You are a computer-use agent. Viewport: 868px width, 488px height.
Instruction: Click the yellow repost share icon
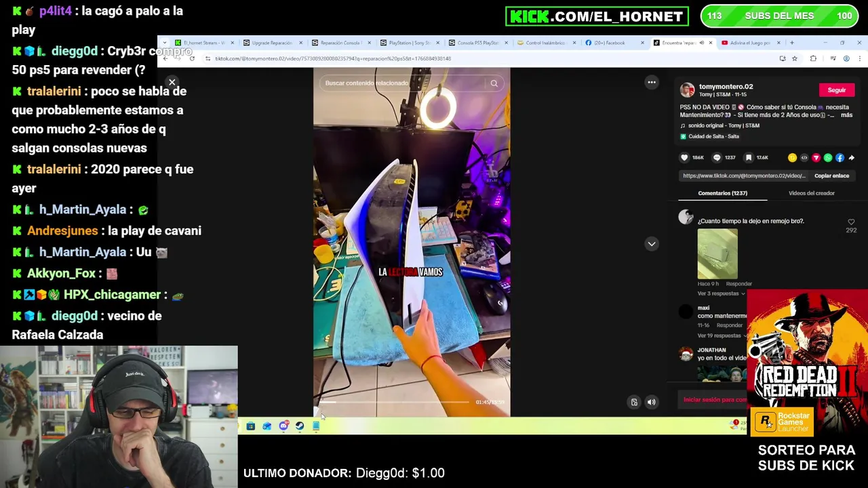(792, 158)
